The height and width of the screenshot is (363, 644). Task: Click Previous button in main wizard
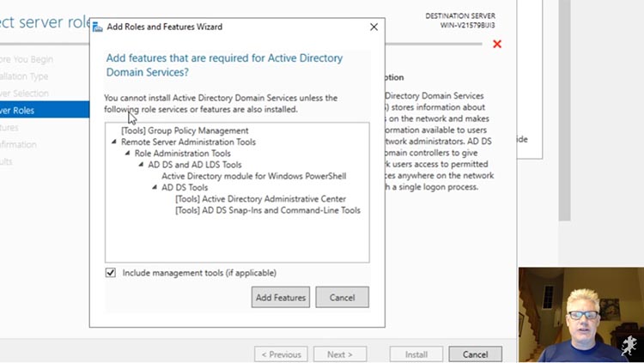click(x=281, y=354)
